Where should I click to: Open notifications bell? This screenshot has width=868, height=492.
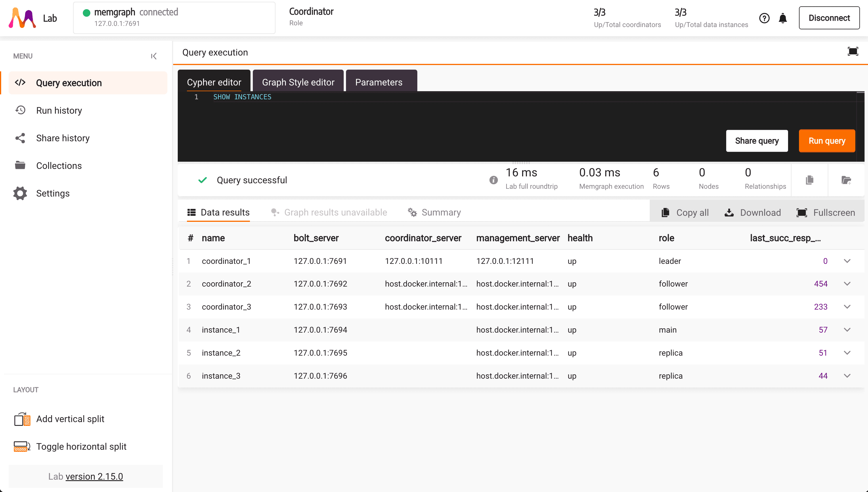(x=783, y=18)
